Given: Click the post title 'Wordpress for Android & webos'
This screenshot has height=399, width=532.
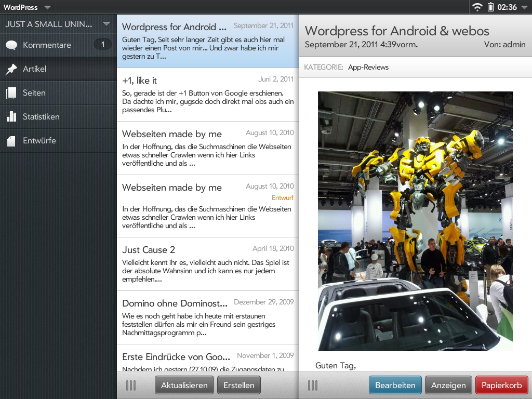Looking at the screenshot, I should [396, 31].
